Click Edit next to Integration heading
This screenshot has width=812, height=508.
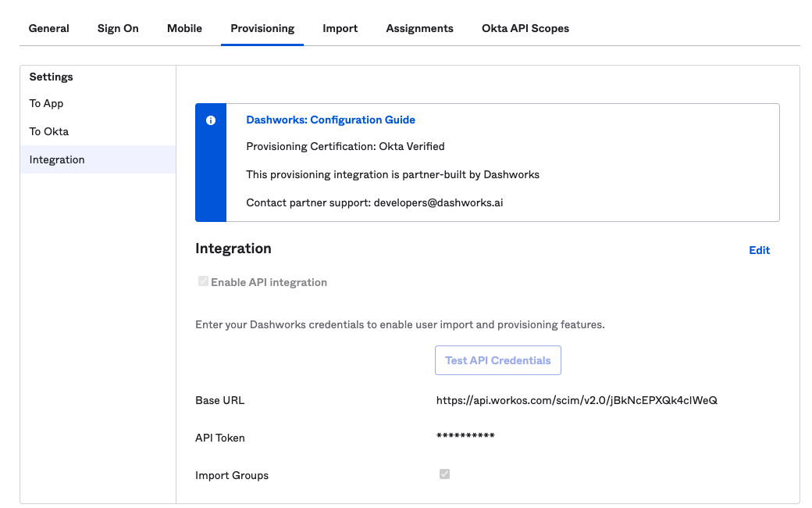[x=759, y=250]
